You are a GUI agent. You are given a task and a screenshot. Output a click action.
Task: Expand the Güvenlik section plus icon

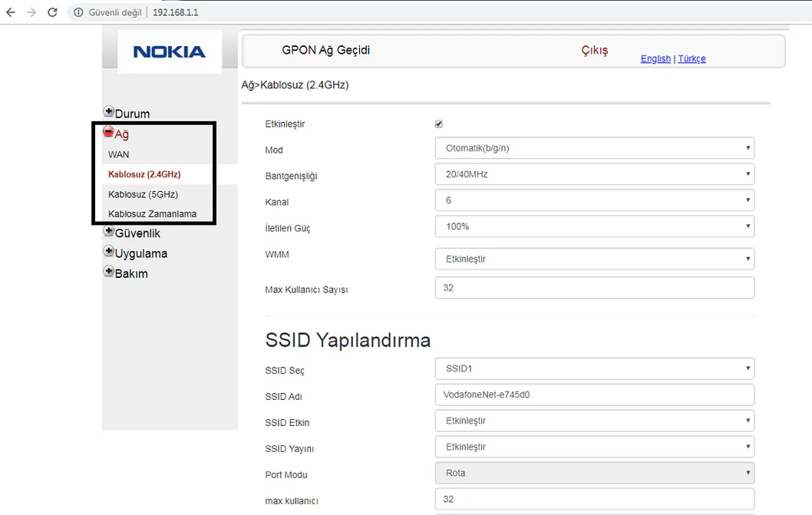(108, 231)
